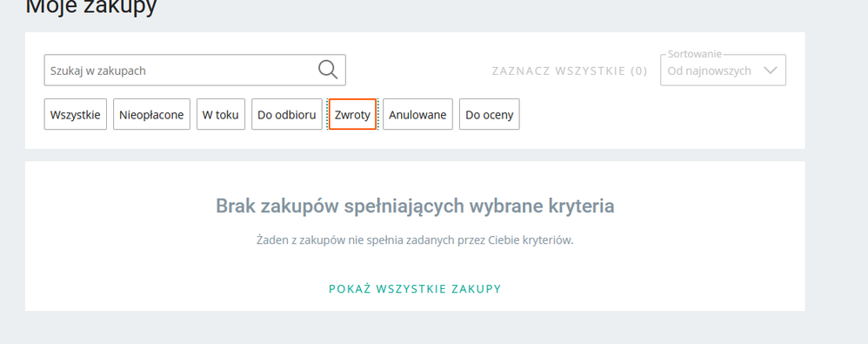Open the Sortowanie dropdown

(x=723, y=70)
